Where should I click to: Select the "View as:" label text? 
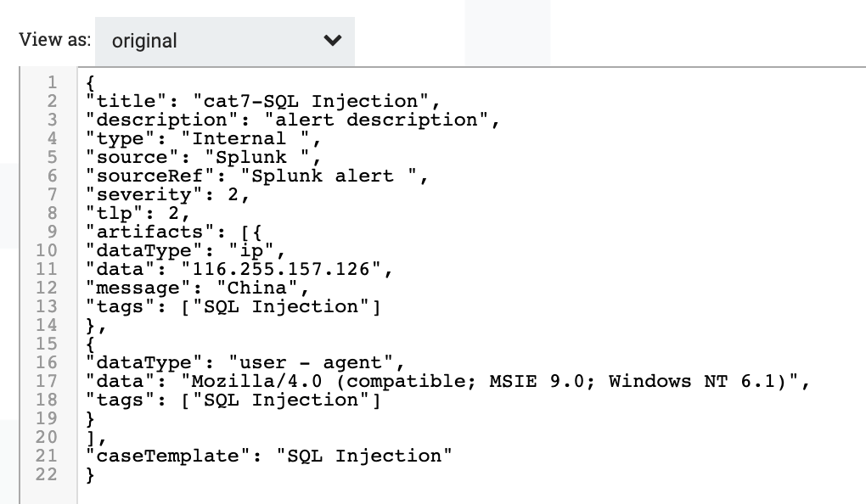click(x=53, y=40)
